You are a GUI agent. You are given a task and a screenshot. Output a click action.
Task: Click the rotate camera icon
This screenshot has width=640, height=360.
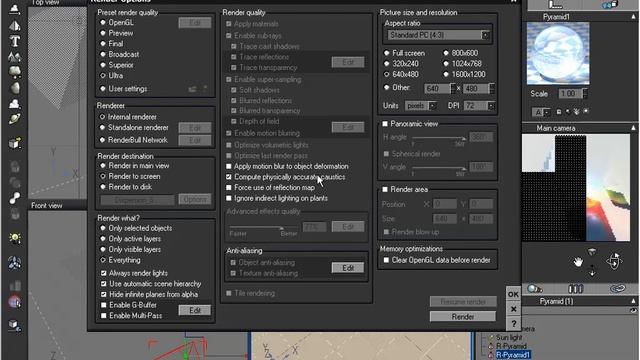[x=614, y=261]
